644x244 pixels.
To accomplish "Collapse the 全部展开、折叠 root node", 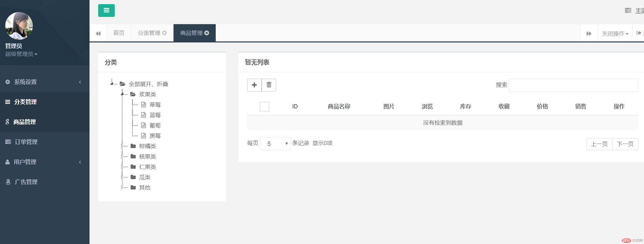I will click(112, 84).
